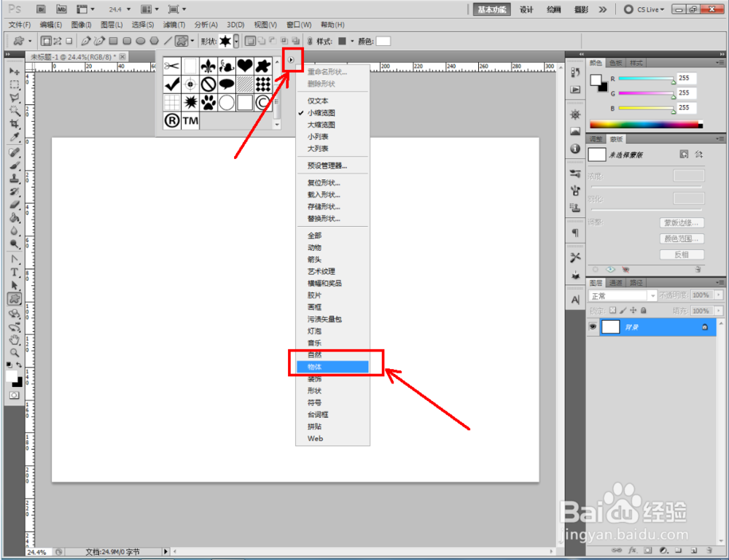Viewport: 729px width, 560px height.
Task: Expand more workspaces chevron
Action: (x=603, y=9)
